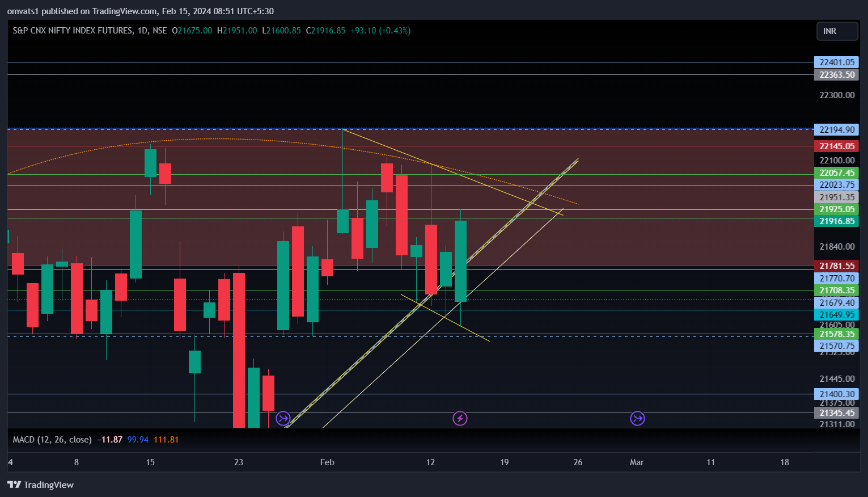The image size is (868, 497).
Task: Open the purple arrow marker near the Mar date
Action: (x=637, y=419)
